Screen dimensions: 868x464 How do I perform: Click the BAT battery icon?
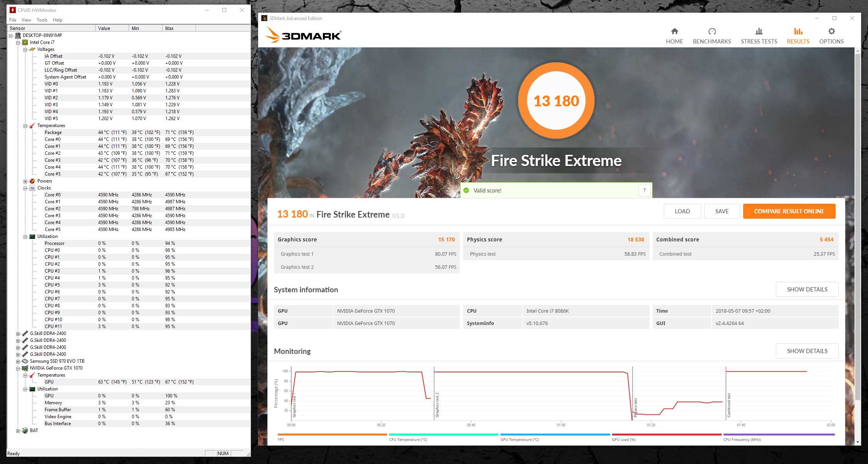25,430
